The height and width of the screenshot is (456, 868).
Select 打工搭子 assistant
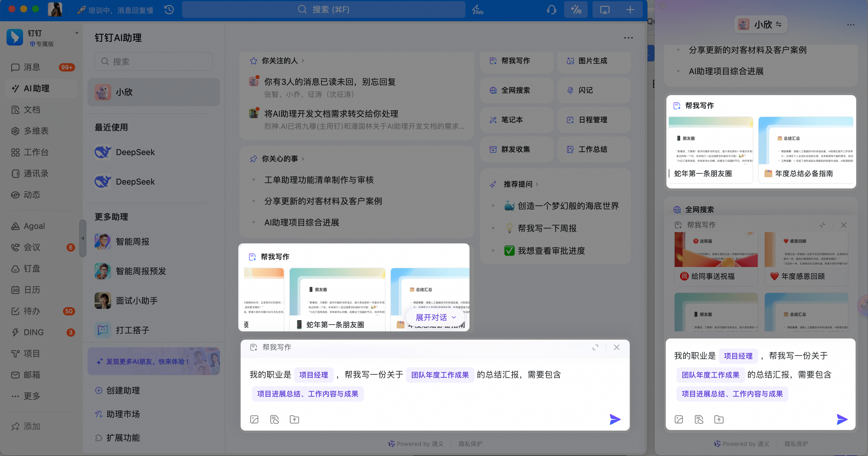[154, 330]
